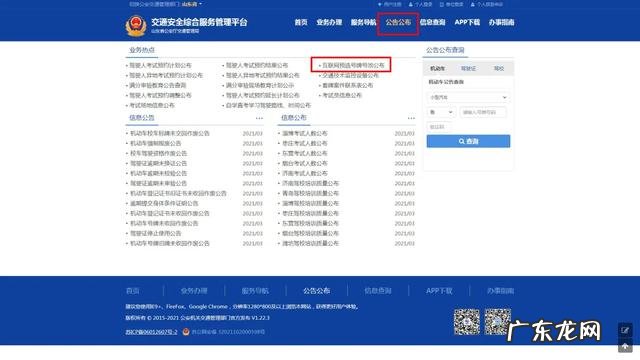Screen dimensions: 640x360
Task: Click footer 公告公布 link
Action: coord(316,291)
